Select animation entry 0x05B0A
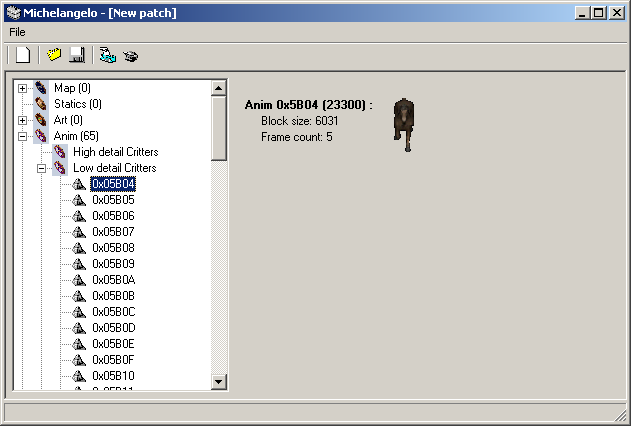 (x=113, y=280)
